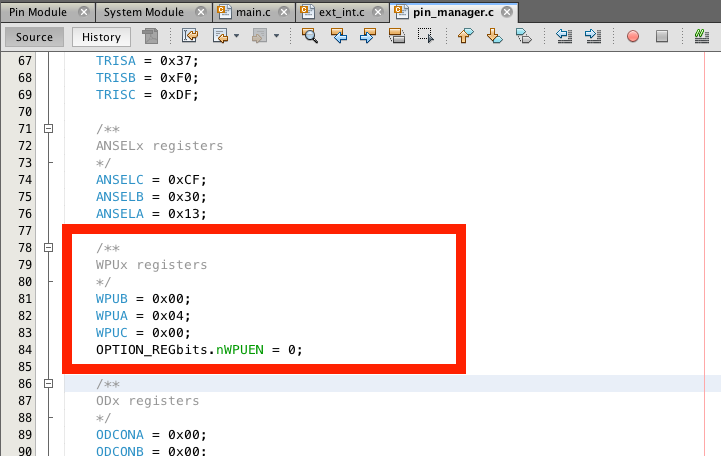Click the ANSELB identifier on line 75

point(120,197)
